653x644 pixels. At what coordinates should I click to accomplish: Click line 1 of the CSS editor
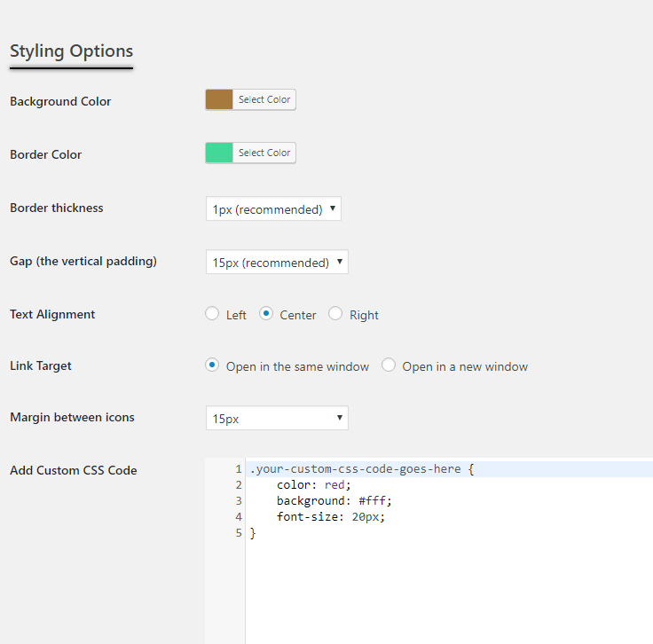click(449, 469)
